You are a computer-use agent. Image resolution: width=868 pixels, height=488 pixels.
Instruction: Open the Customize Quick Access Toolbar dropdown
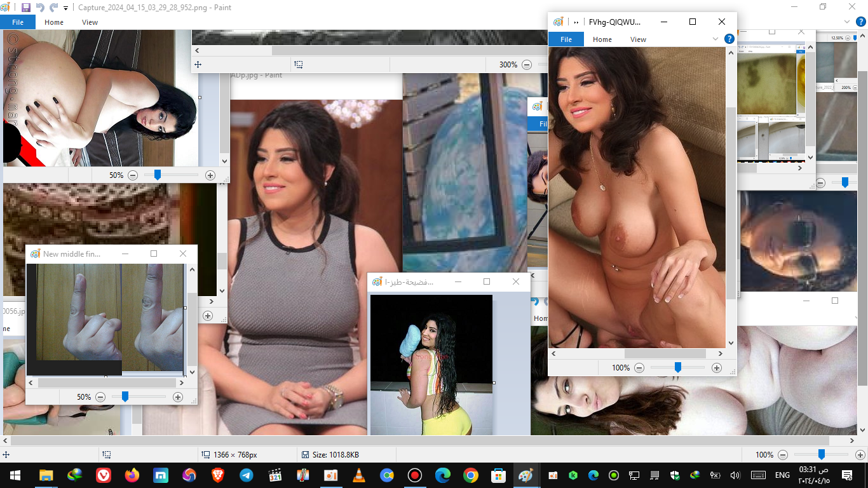tap(65, 8)
